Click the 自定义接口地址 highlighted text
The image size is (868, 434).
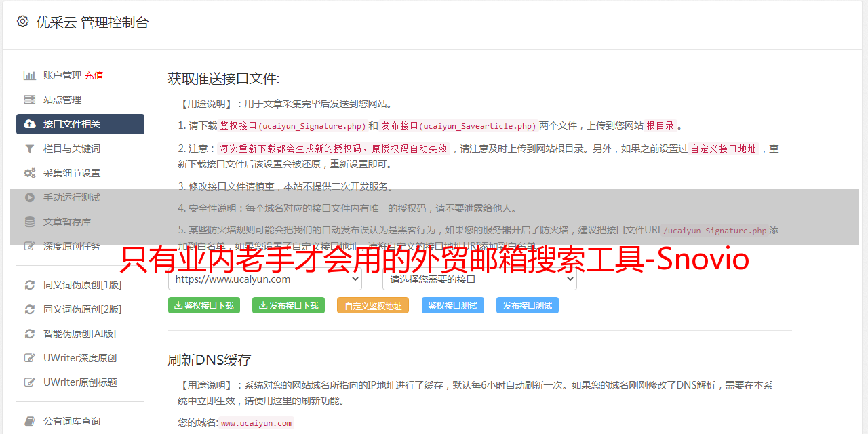point(723,149)
